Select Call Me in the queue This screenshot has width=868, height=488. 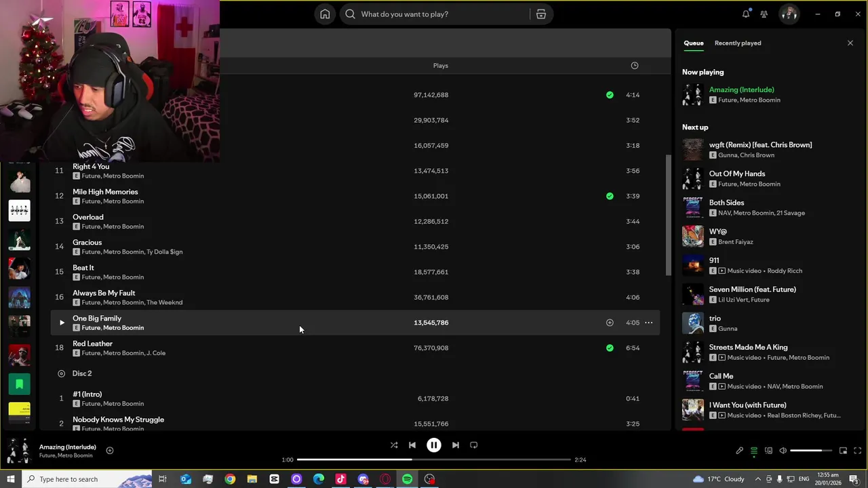(722, 376)
